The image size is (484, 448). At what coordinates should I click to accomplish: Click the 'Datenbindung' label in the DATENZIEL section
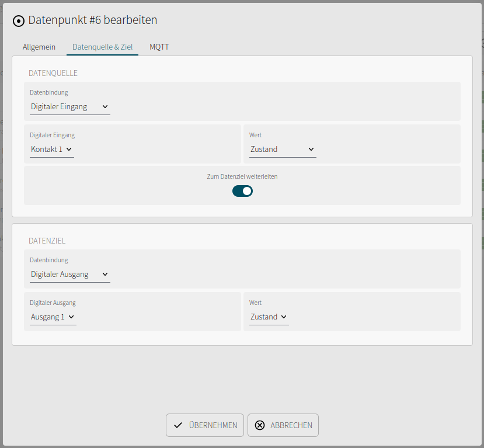pyautogui.click(x=49, y=261)
